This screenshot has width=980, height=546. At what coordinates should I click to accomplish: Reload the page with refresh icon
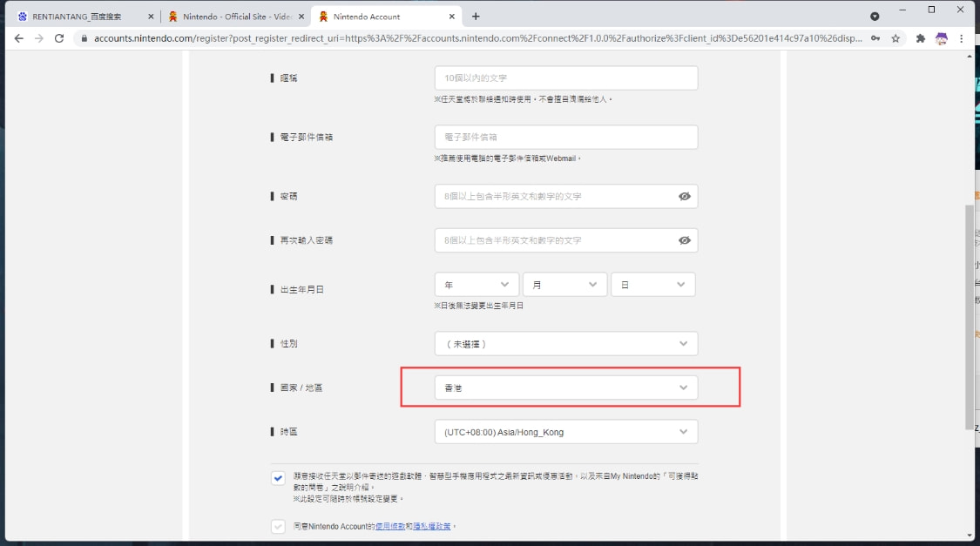pos(58,38)
